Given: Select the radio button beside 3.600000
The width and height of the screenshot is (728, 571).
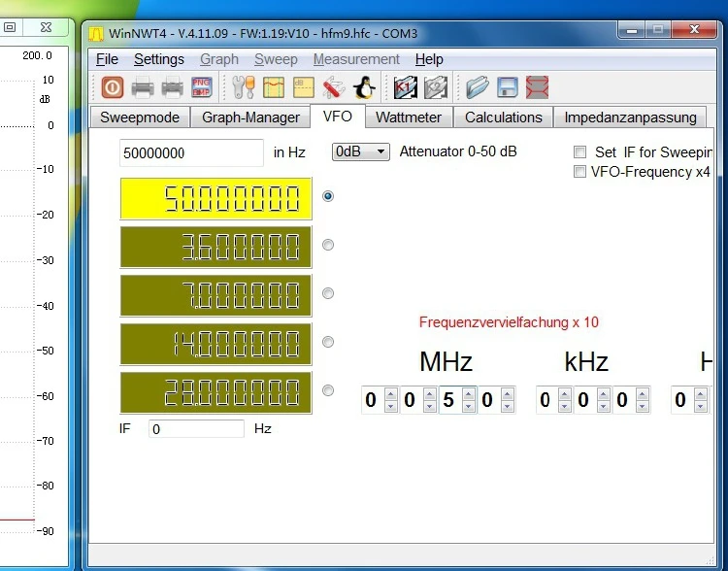Looking at the screenshot, I should (x=328, y=245).
